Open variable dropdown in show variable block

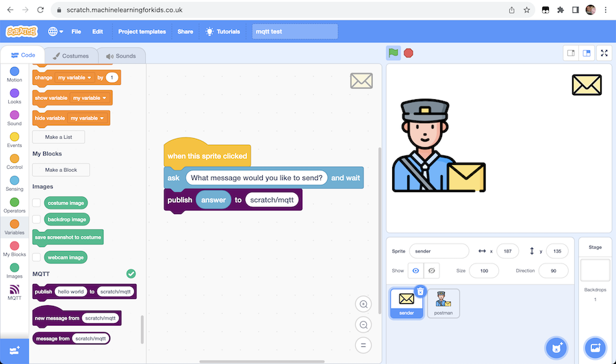click(x=90, y=98)
